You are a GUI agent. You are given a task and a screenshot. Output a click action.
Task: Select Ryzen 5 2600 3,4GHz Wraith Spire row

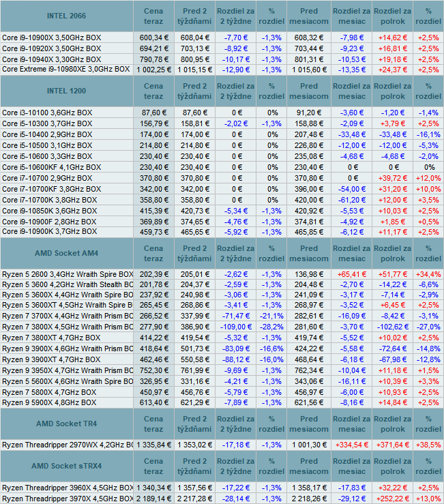[x=68, y=274]
